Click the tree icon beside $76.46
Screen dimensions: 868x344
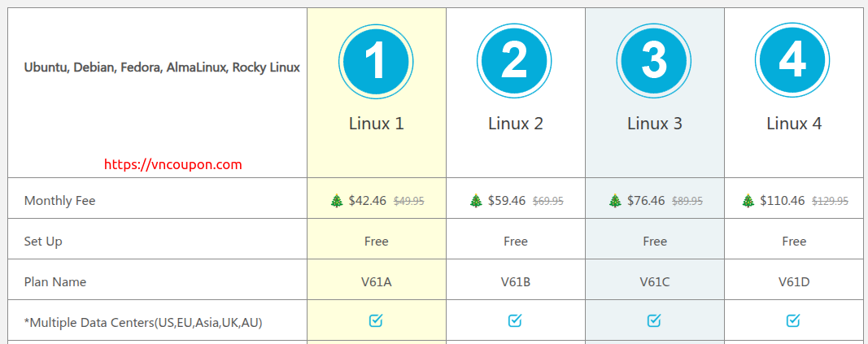pos(615,201)
